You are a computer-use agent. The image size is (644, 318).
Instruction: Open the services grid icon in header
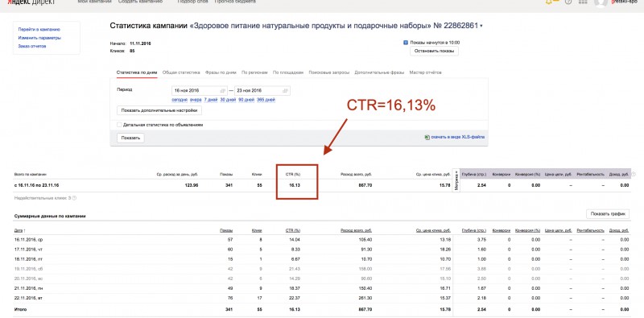click(x=582, y=2)
